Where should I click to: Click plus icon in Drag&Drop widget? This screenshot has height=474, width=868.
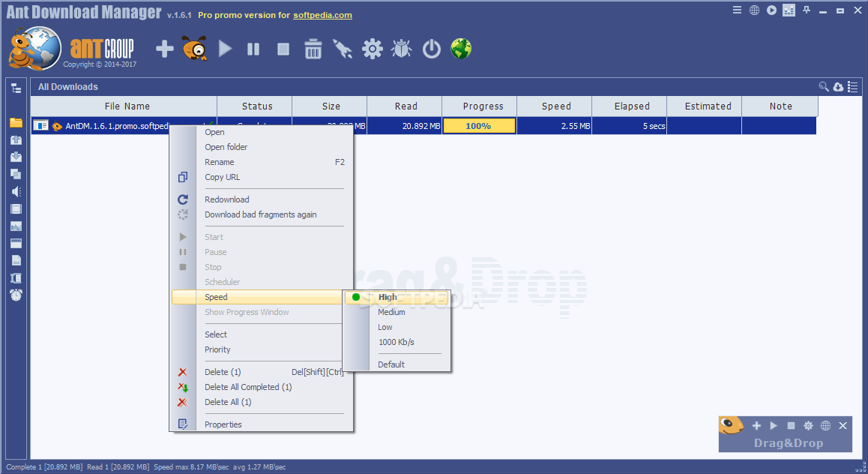coord(756,425)
